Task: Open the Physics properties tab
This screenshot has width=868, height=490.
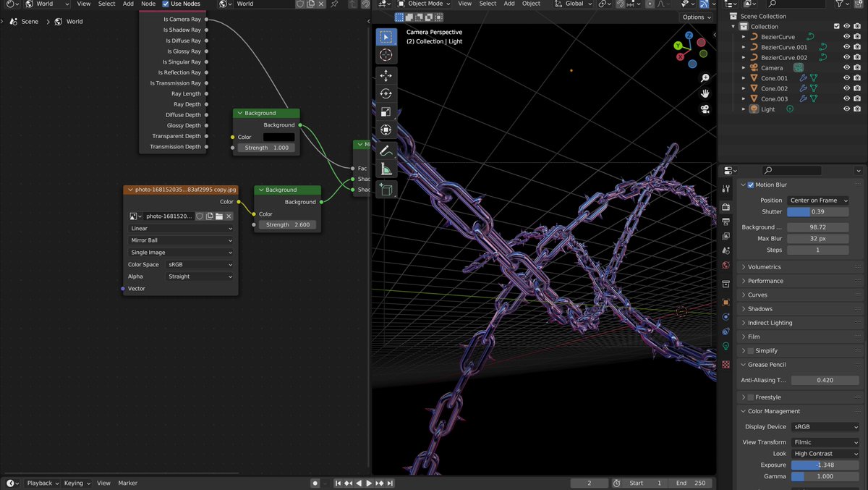Action: coord(726,317)
